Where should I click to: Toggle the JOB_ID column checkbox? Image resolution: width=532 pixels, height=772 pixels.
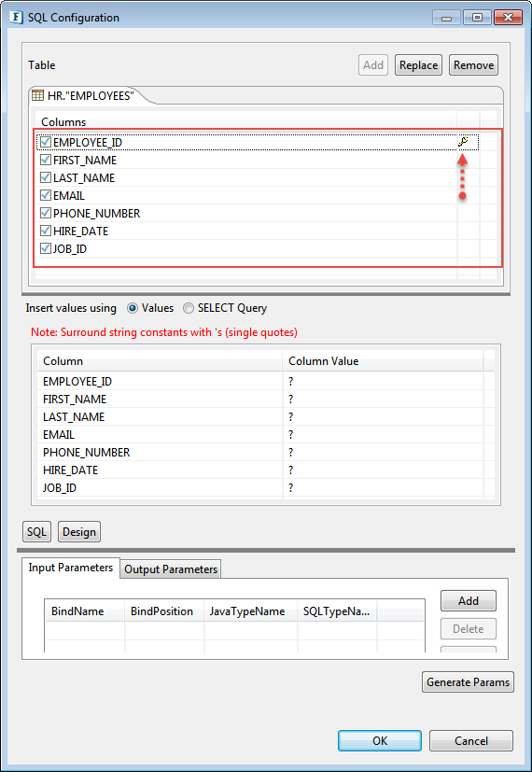click(46, 248)
